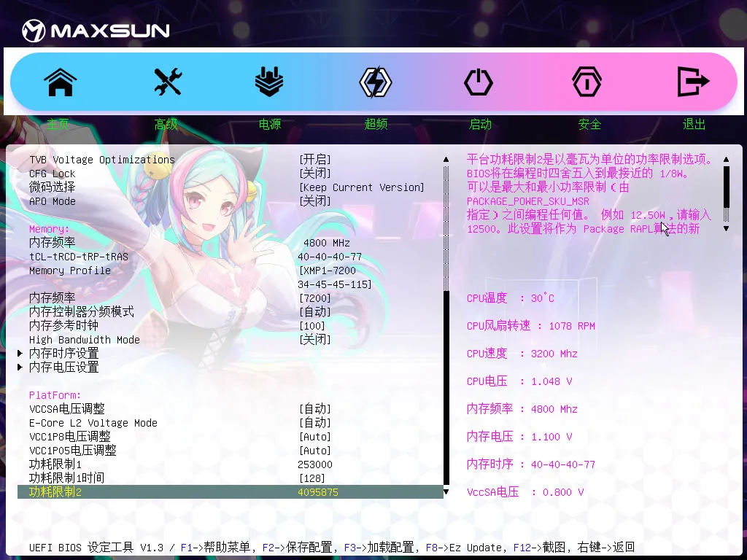Open 微码选择 Keep Current Version dropdown
This screenshot has width=747, height=560.
[361, 187]
